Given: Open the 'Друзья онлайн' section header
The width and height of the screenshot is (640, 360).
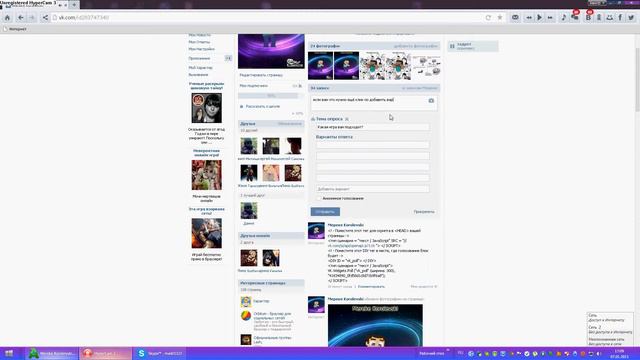Looking at the screenshot, I should point(271,236).
